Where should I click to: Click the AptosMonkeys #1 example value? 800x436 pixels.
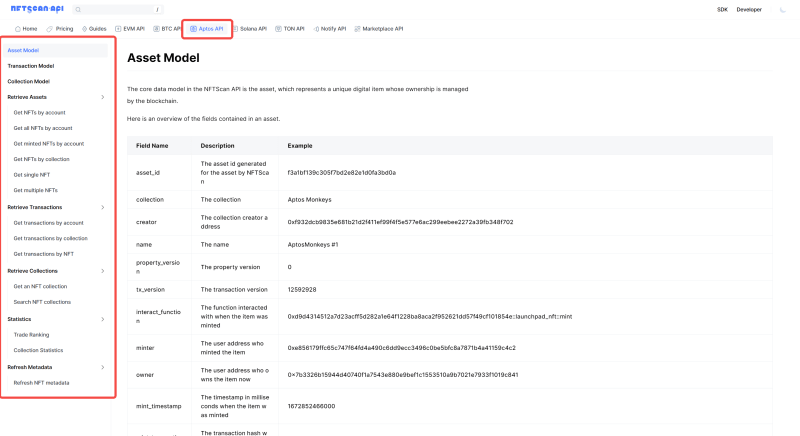coord(313,245)
